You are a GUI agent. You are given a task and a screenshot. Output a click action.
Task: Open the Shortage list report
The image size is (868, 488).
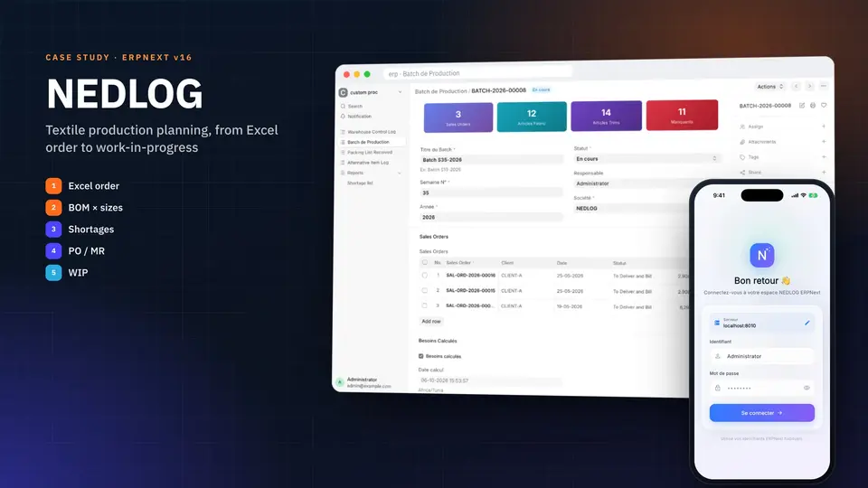point(360,183)
